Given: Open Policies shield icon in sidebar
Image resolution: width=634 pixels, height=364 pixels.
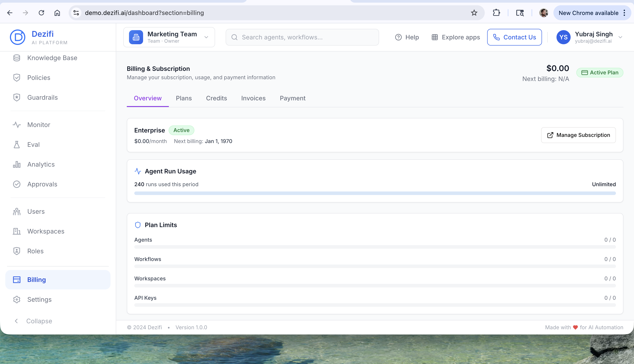Looking at the screenshot, I should (x=17, y=77).
